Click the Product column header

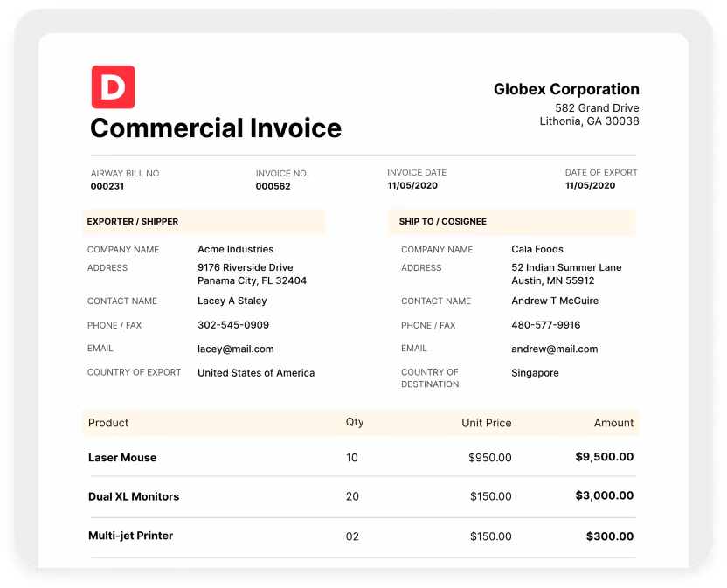click(x=108, y=423)
